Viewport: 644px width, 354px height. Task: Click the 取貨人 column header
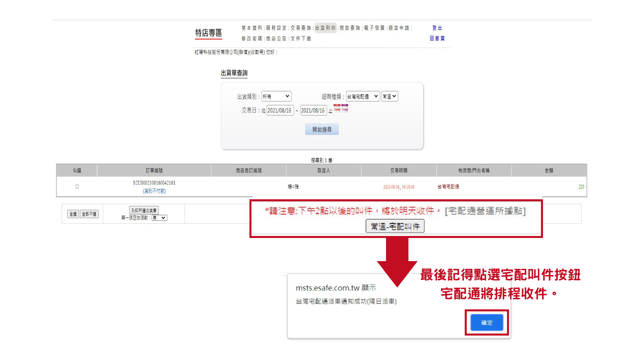pos(324,170)
